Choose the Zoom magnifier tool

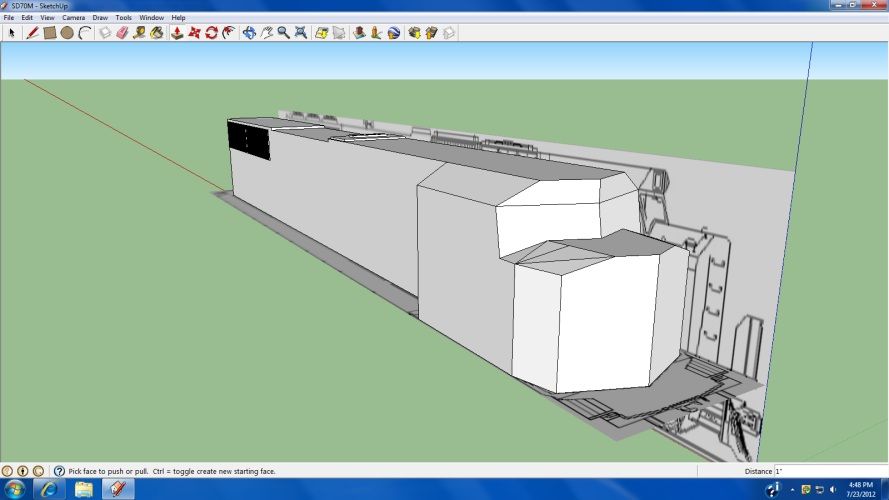tap(283, 33)
